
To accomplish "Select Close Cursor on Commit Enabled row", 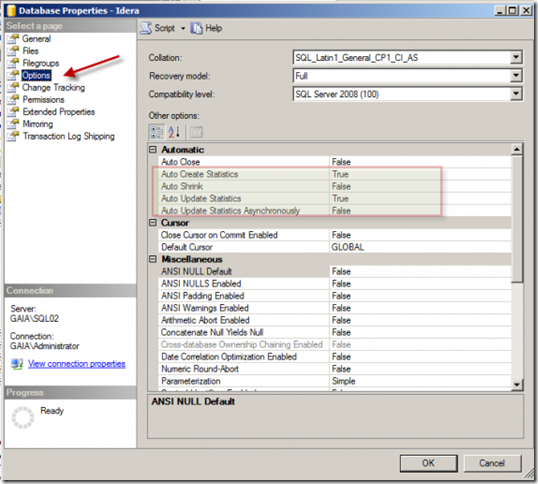I will point(335,235).
